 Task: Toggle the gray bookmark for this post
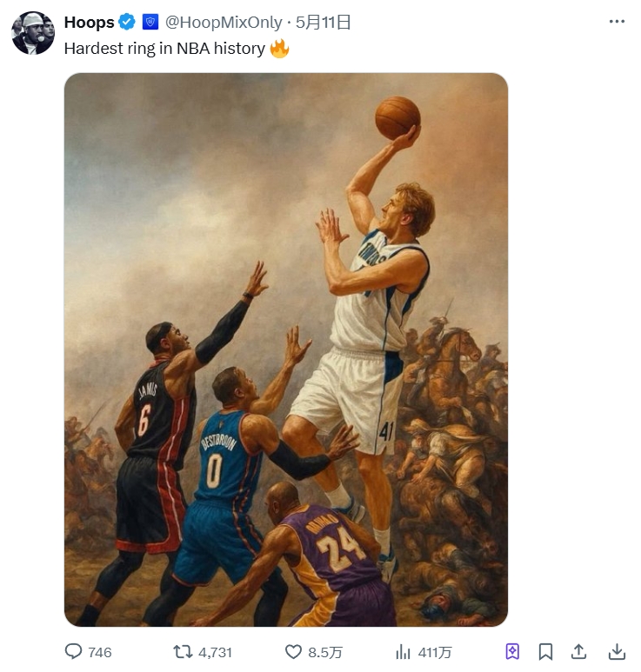tap(545, 651)
